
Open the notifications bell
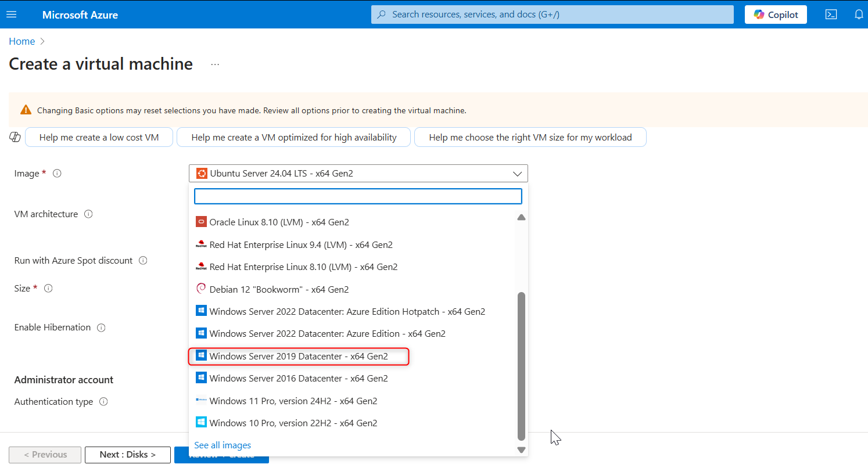859,15
